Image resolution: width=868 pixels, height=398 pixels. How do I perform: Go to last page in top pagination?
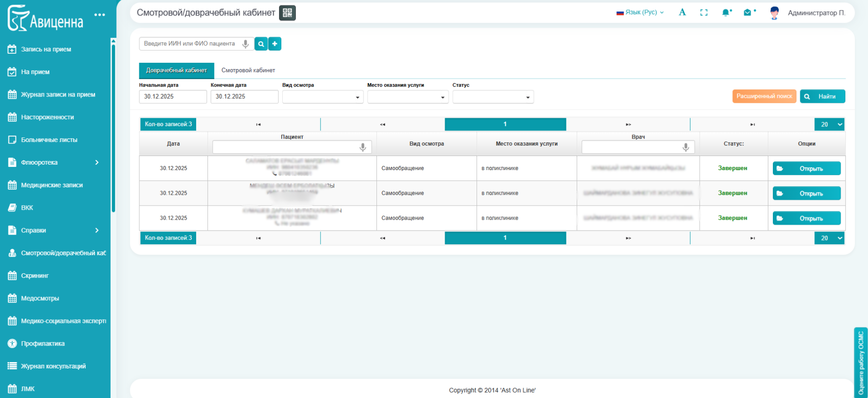tap(752, 125)
